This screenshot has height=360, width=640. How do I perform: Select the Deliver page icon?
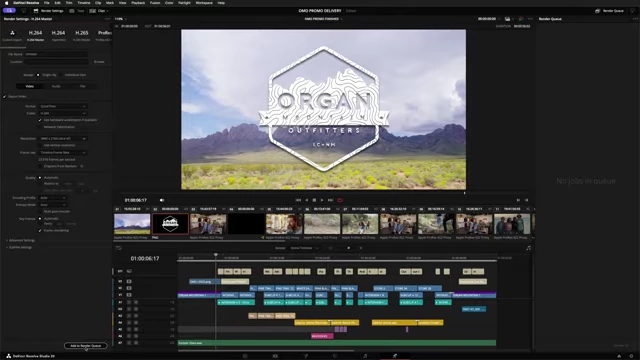(395, 356)
